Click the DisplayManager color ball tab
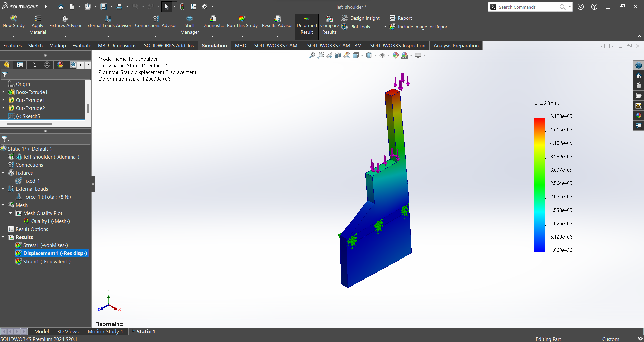The width and height of the screenshot is (644, 342). pyautogui.click(x=60, y=65)
